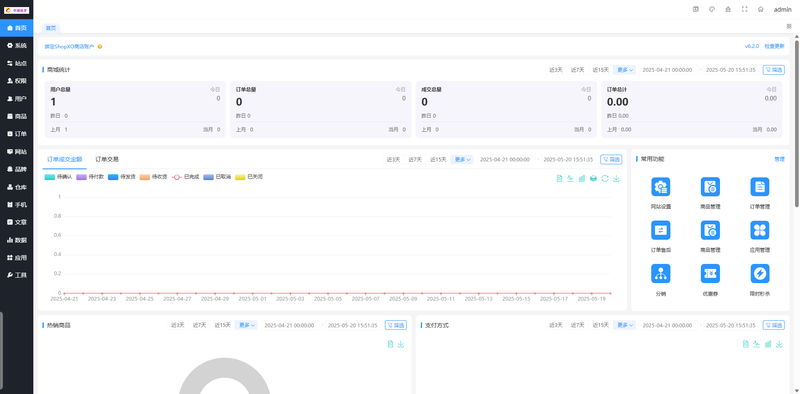The width and height of the screenshot is (800, 394).
Task: Switch order chart to bar chart icon
Action: click(x=582, y=179)
